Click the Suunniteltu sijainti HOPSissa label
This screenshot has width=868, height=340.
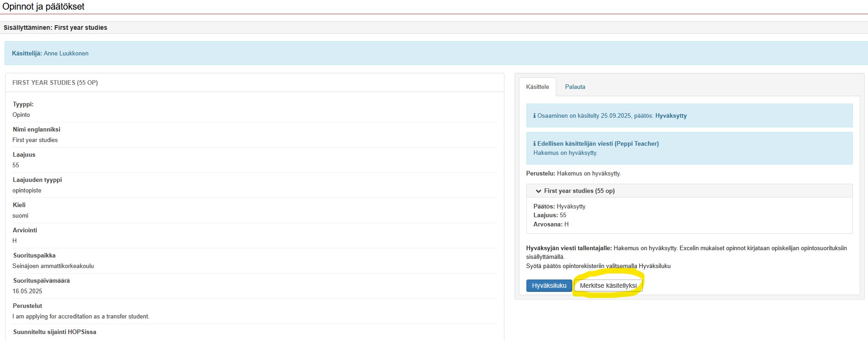(55, 332)
